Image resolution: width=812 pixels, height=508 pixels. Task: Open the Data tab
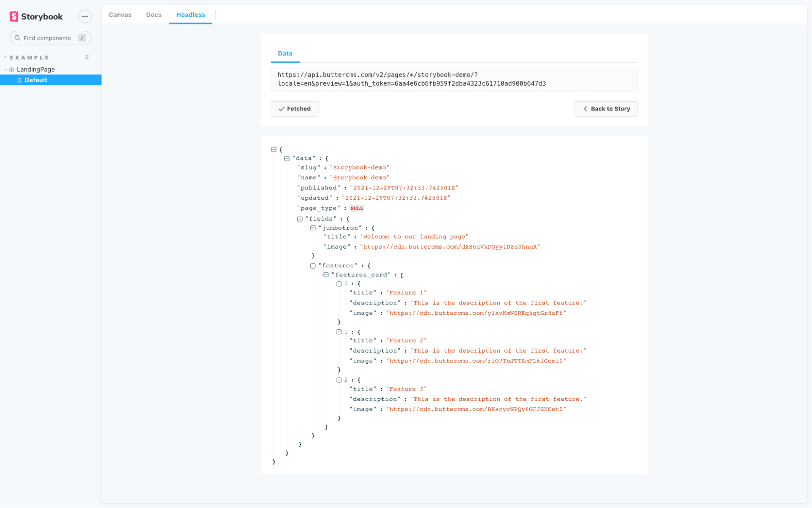(x=285, y=53)
